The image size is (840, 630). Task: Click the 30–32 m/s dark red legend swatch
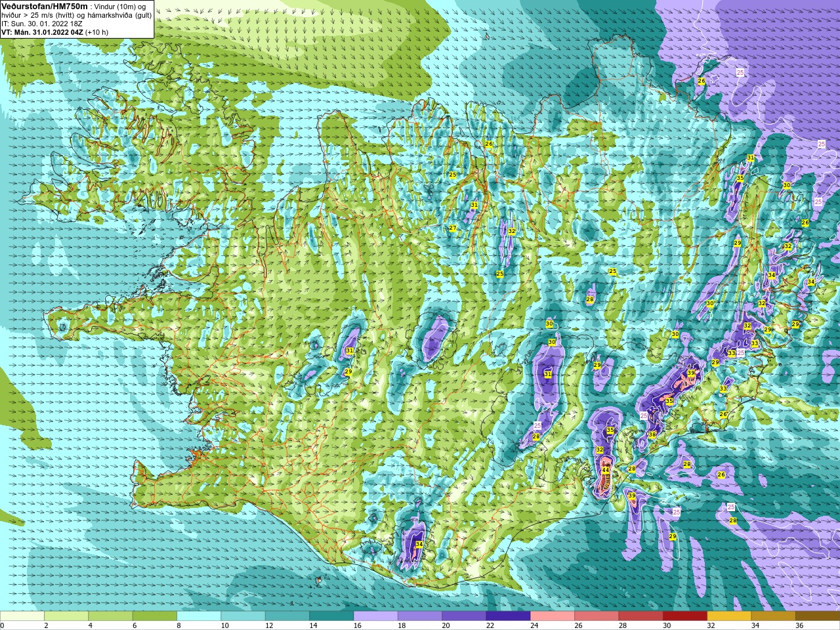[685, 616]
